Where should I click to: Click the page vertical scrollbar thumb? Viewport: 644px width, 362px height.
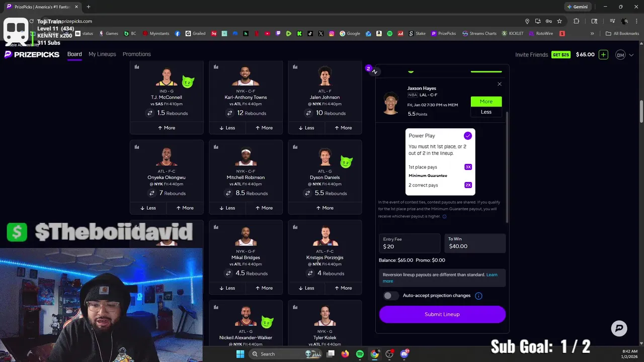coord(641,111)
